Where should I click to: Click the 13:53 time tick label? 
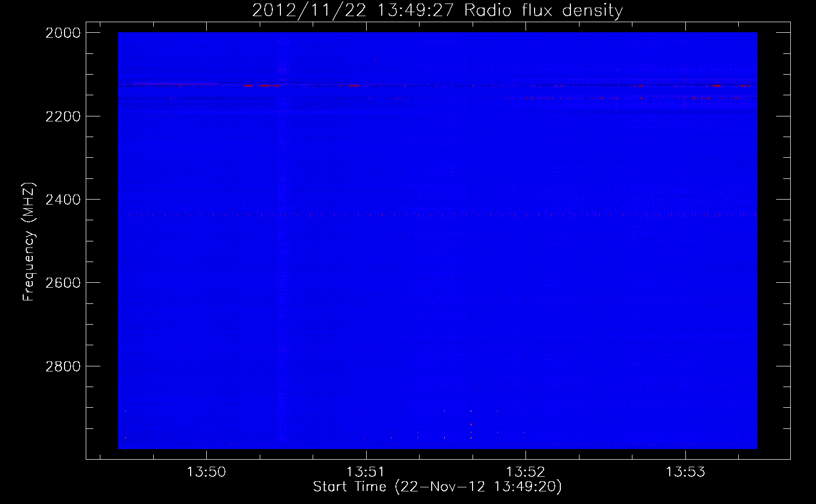(685, 472)
